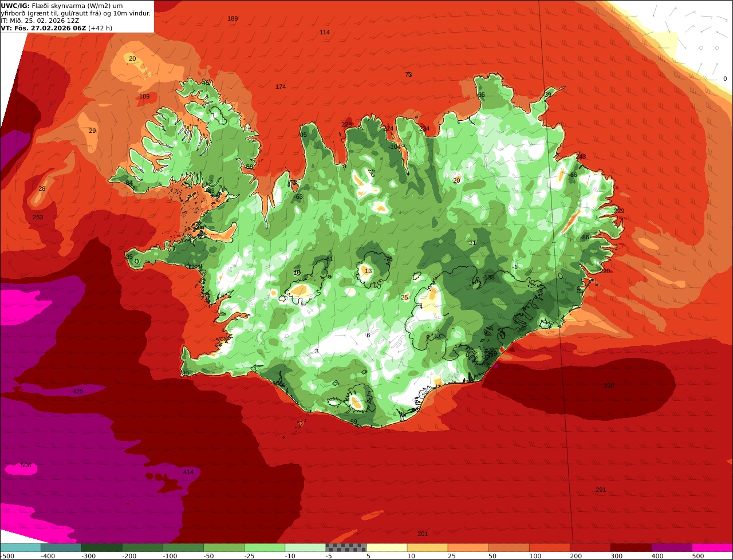Click the red swatch between 200 and 300
The image size is (733, 560).
coord(589,547)
